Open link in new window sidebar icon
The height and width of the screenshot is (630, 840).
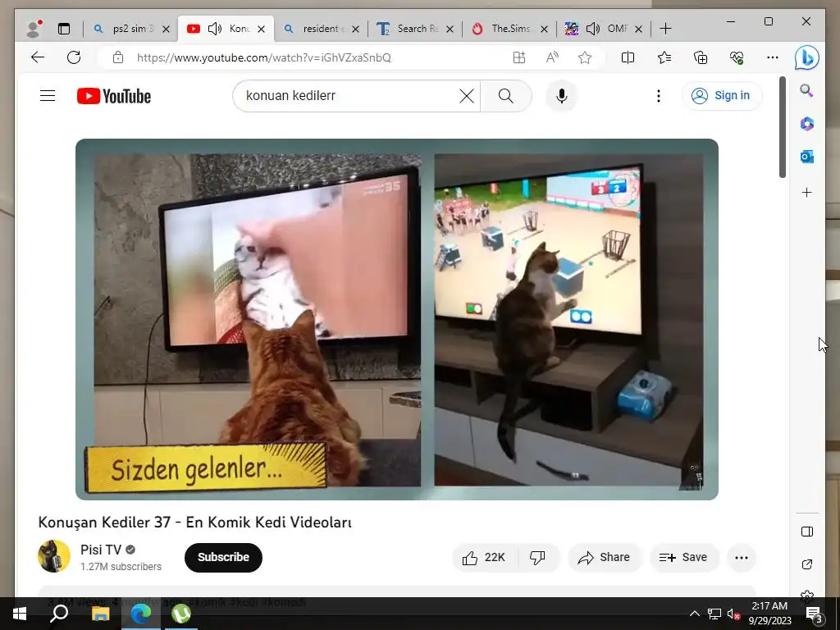pyautogui.click(x=807, y=564)
